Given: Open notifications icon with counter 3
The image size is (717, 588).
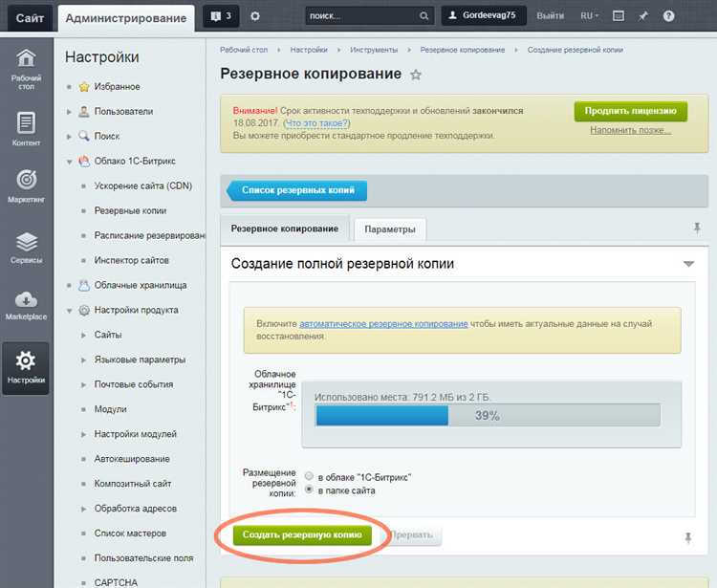Looking at the screenshot, I should point(221,16).
